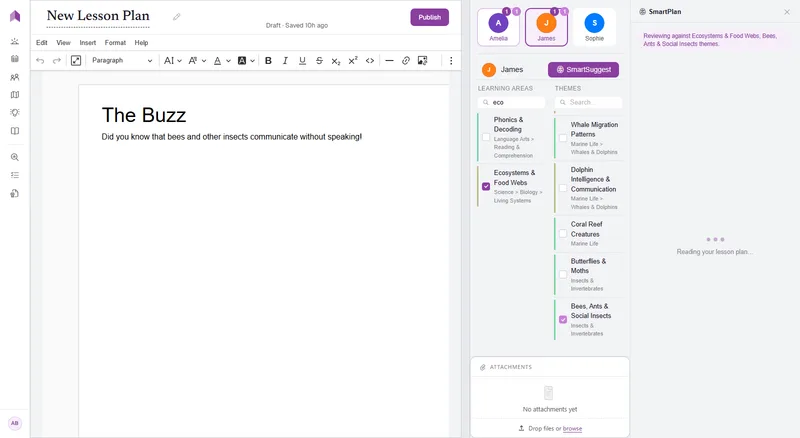Open the Paragraph style dropdown

[122, 61]
